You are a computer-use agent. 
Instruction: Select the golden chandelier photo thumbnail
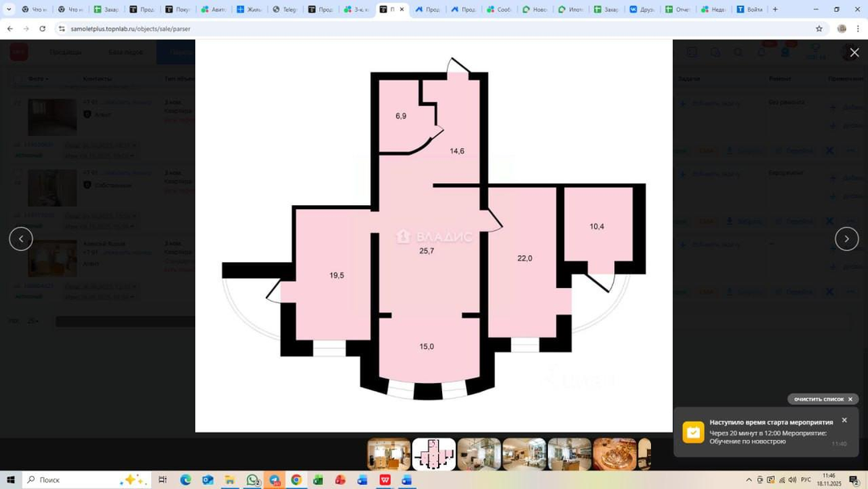click(615, 454)
